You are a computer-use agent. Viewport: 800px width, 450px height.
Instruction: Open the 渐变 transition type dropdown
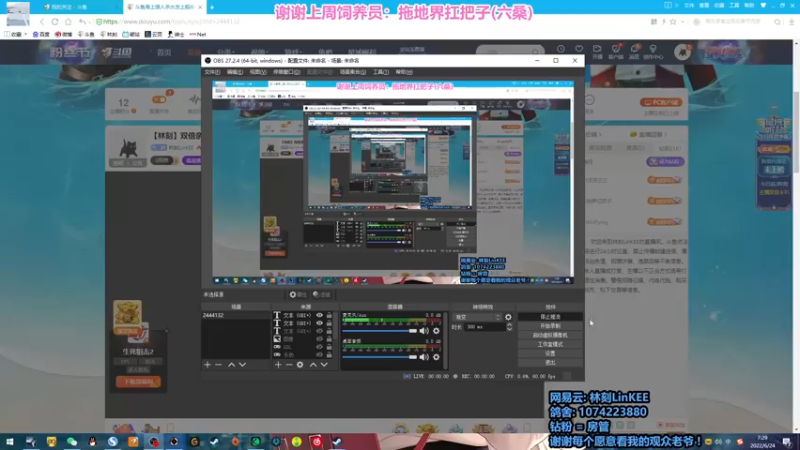[478, 317]
